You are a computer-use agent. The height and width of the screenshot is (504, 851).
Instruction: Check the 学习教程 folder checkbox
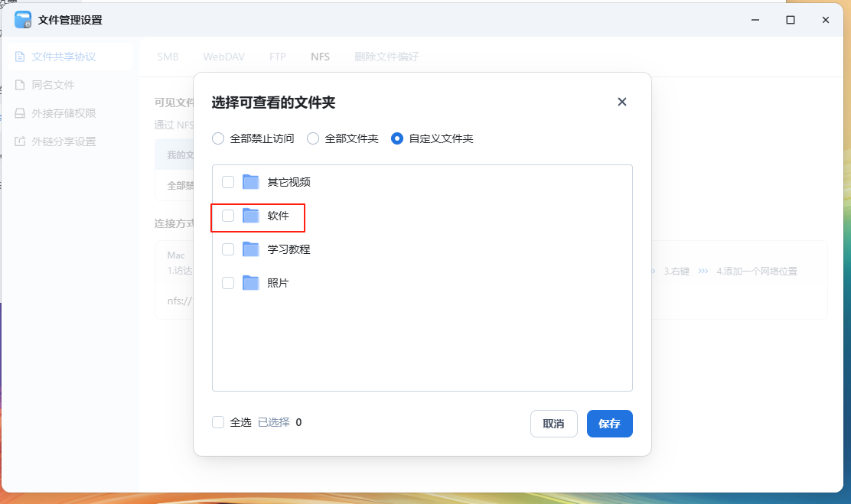click(x=228, y=249)
